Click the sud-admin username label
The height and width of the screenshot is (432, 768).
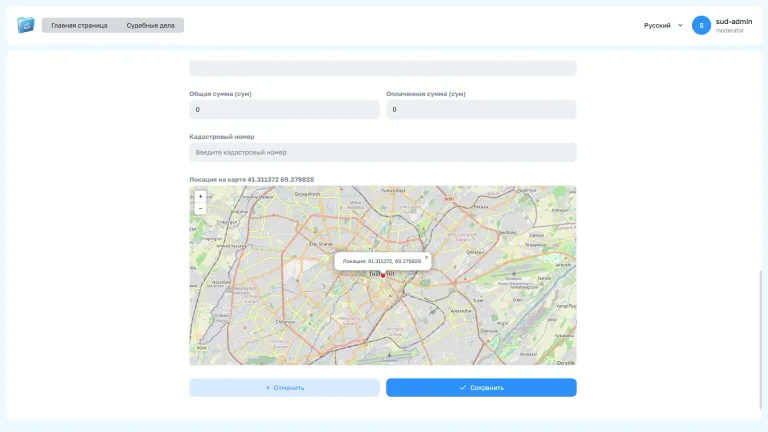[734, 22]
